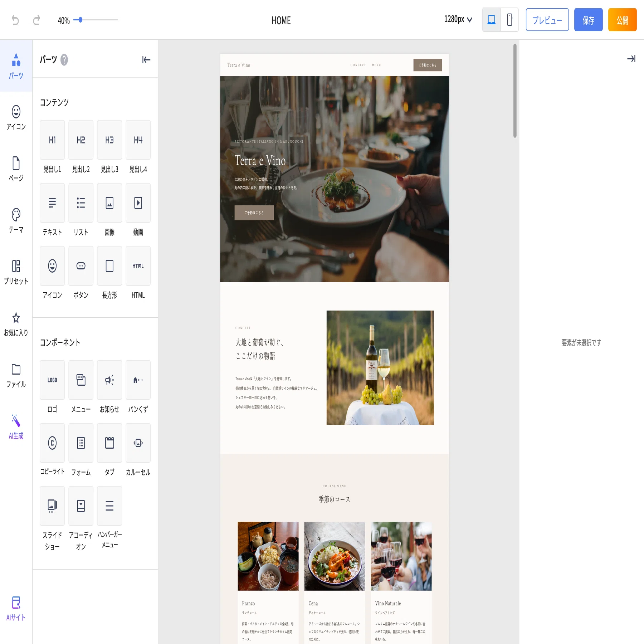Select the Pranzo course image
Viewport: 644px width, 644px height.
pyautogui.click(x=268, y=556)
